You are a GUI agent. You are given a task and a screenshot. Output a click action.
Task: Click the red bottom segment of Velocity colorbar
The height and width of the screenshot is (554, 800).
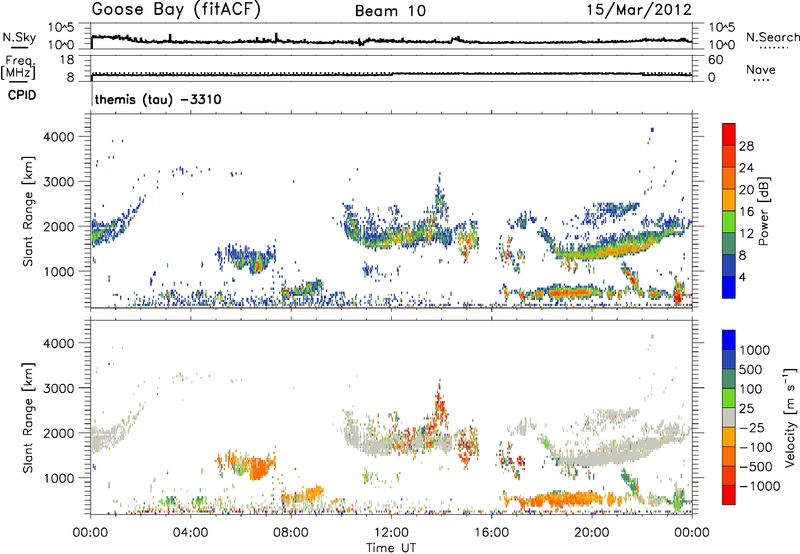(729, 495)
